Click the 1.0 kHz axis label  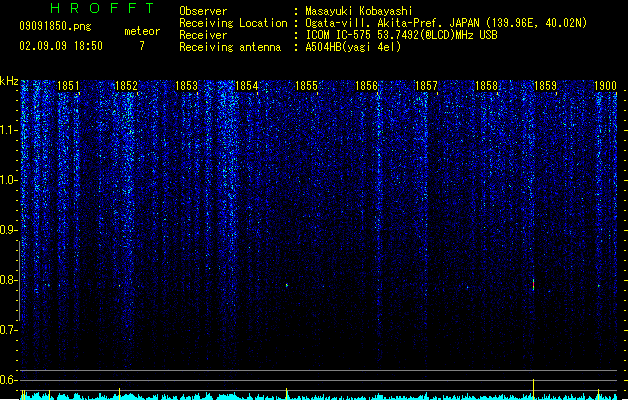9,180
